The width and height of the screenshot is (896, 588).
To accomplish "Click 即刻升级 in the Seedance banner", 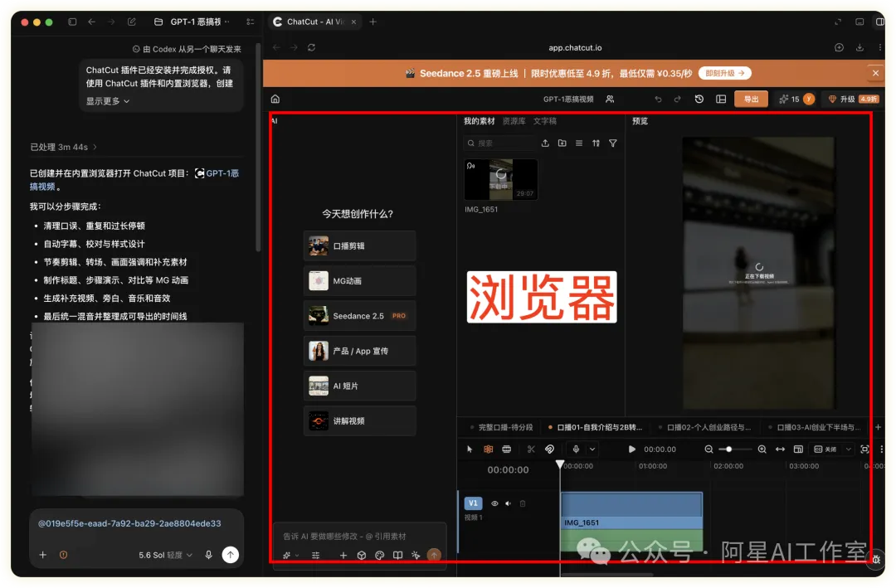I will click(x=724, y=73).
